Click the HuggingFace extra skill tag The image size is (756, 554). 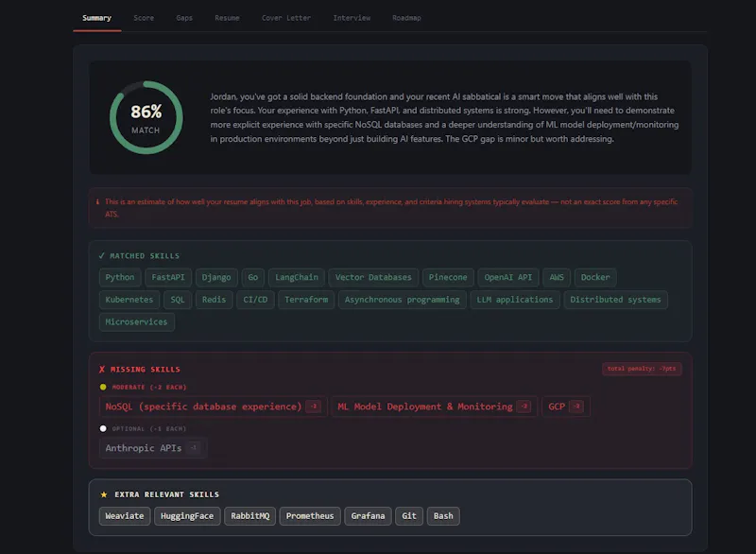187,516
